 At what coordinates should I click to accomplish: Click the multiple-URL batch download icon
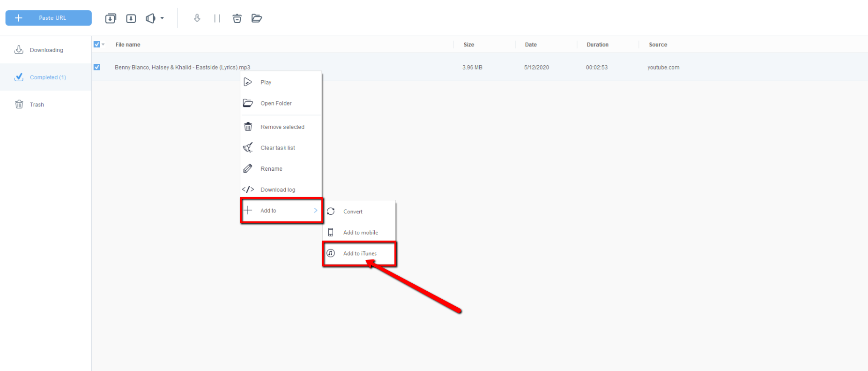(111, 18)
